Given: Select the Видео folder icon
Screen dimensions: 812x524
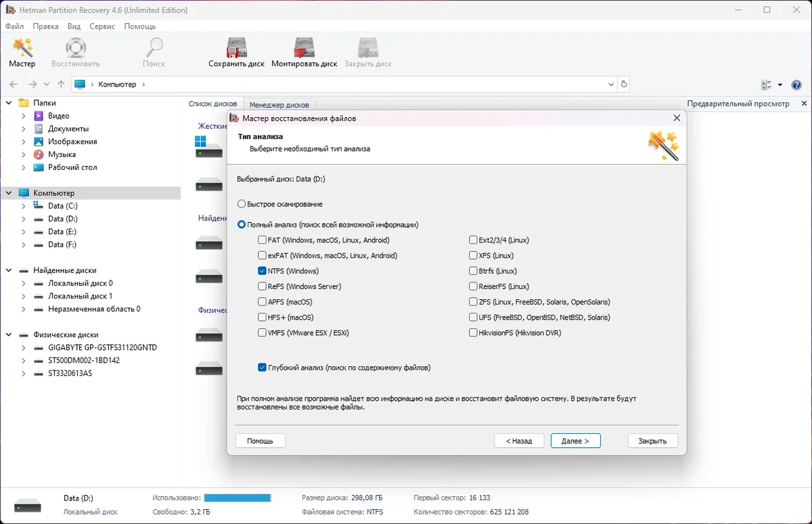Looking at the screenshot, I should click(x=39, y=116).
